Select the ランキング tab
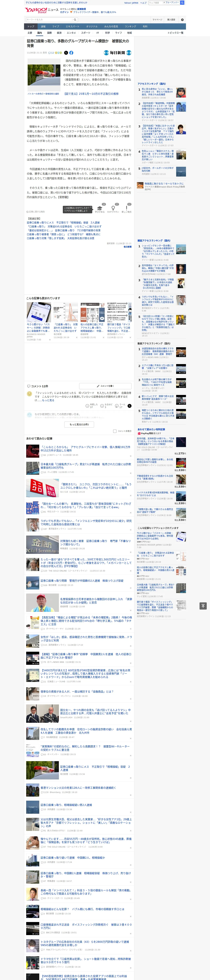The width and height of the screenshot is (210, 980). click(130, 27)
